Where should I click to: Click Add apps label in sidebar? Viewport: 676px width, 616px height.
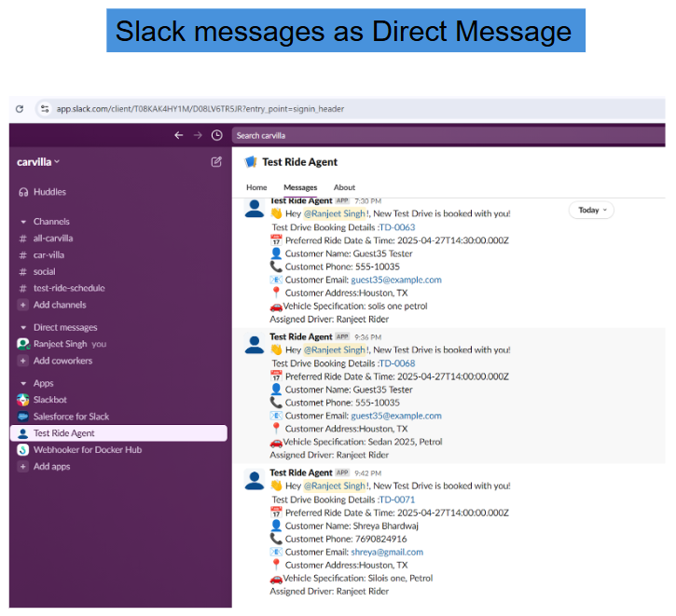(x=51, y=467)
